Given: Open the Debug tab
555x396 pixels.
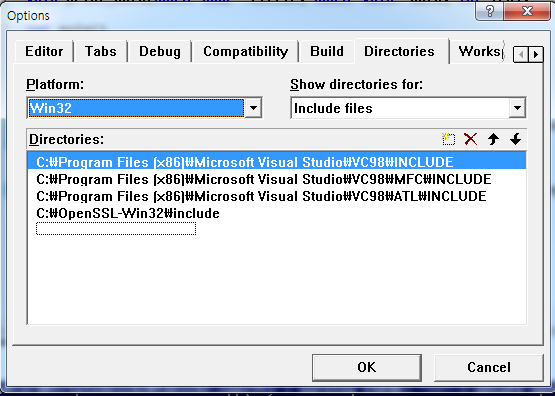Looking at the screenshot, I should click(x=160, y=51).
